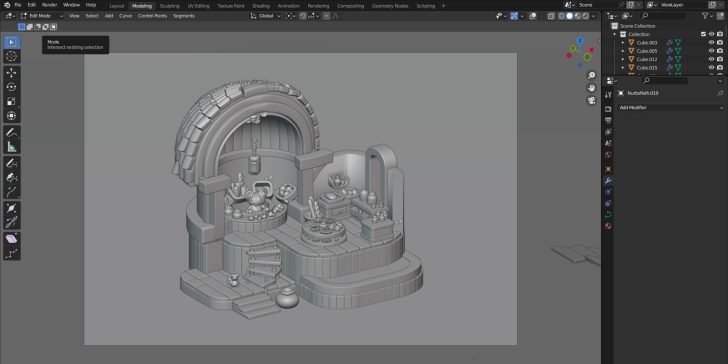The height and width of the screenshot is (364, 728).
Task: Disable Cube.015 in renders
Action: click(720, 67)
